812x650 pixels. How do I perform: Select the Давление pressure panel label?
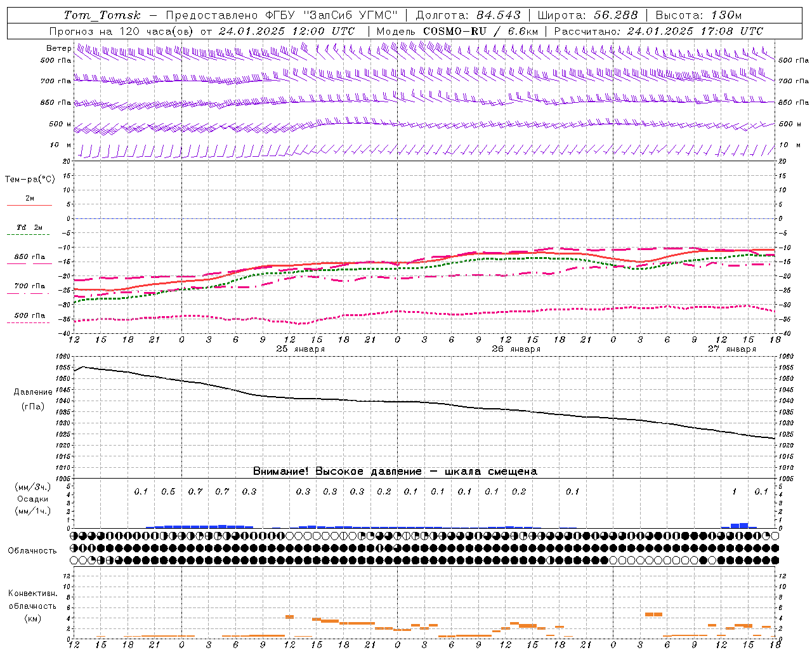coord(33,392)
